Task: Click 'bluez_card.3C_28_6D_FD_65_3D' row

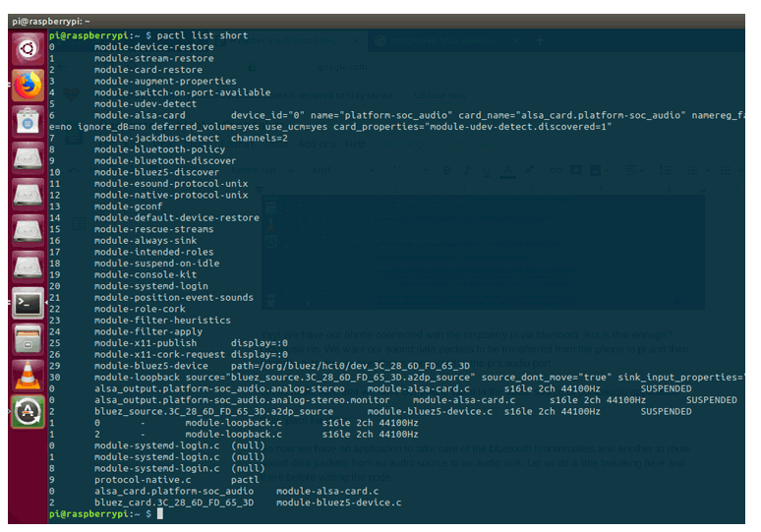Action: point(174,502)
